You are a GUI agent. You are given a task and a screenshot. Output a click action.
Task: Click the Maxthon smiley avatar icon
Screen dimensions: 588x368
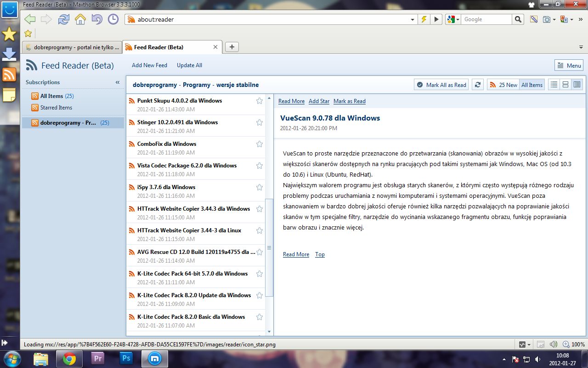[9, 9]
